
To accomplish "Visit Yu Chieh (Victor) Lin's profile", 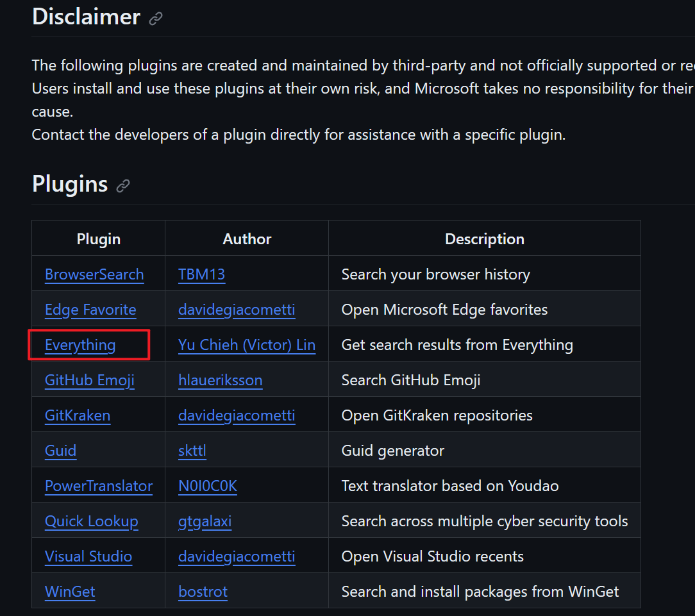I will pyautogui.click(x=247, y=345).
